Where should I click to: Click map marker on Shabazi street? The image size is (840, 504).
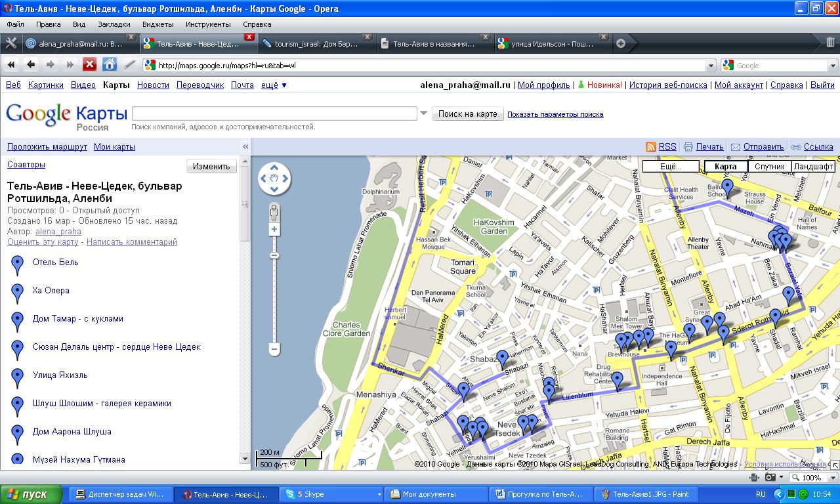click(x=503, y=360)
